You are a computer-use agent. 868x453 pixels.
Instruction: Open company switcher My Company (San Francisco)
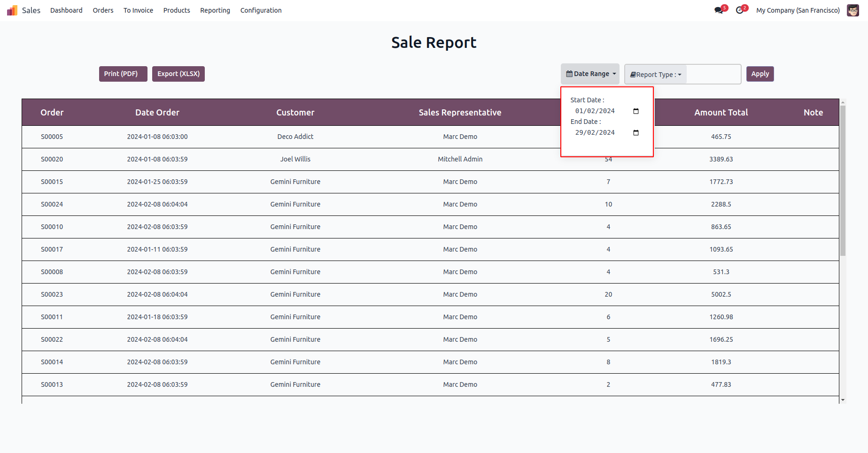pyautogui.click(x=798, y=10)
